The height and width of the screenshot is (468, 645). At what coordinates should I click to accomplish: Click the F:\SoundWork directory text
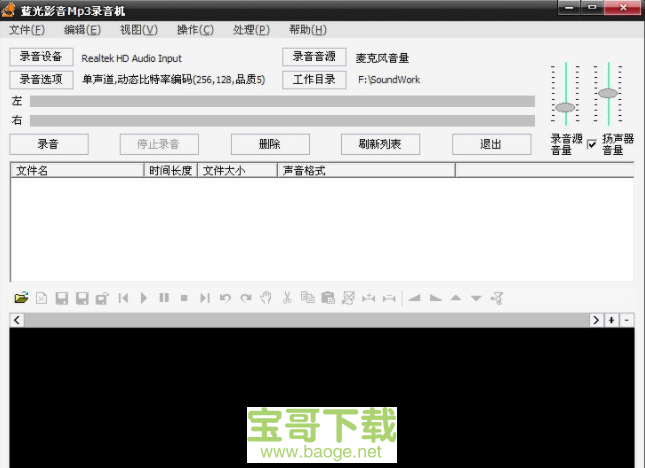pos(389,80)
